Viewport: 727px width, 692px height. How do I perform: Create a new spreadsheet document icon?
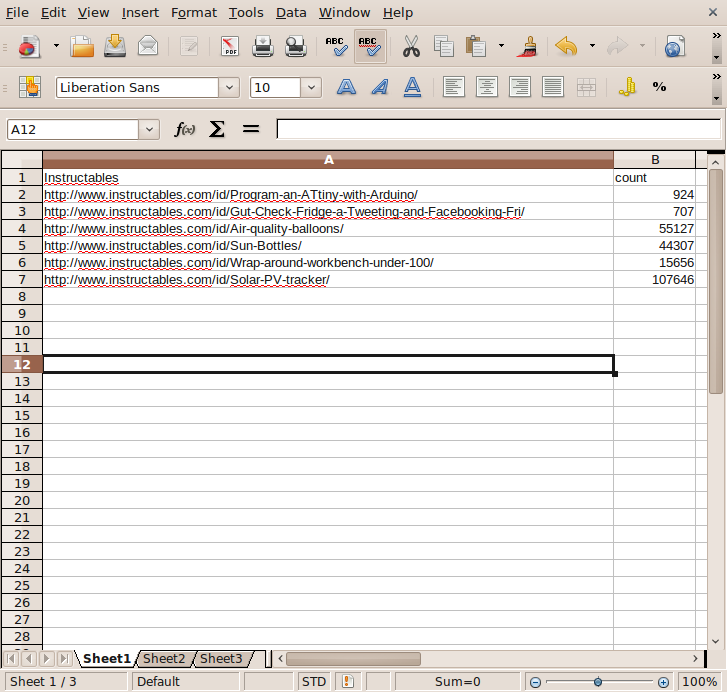(29, 46)
